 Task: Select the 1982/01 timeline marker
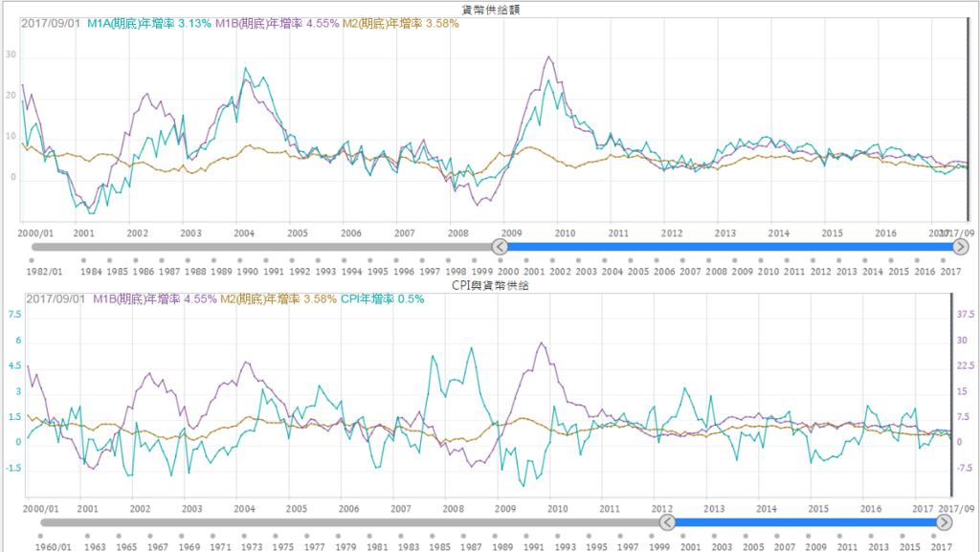point(32,260)
